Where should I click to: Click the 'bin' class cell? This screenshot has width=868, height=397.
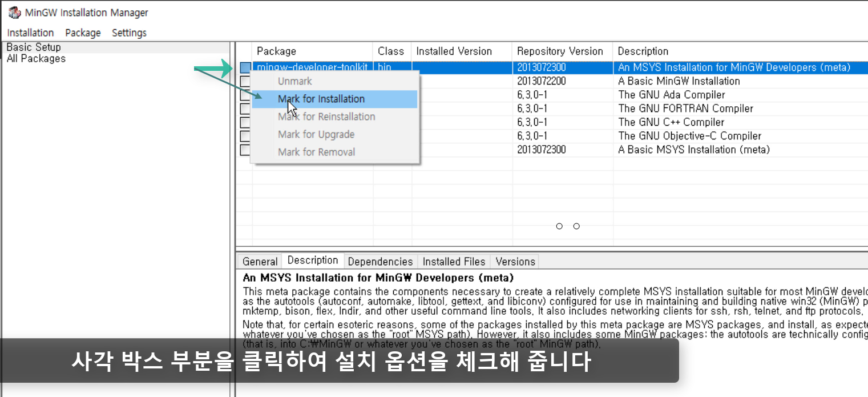coord(385,67)
